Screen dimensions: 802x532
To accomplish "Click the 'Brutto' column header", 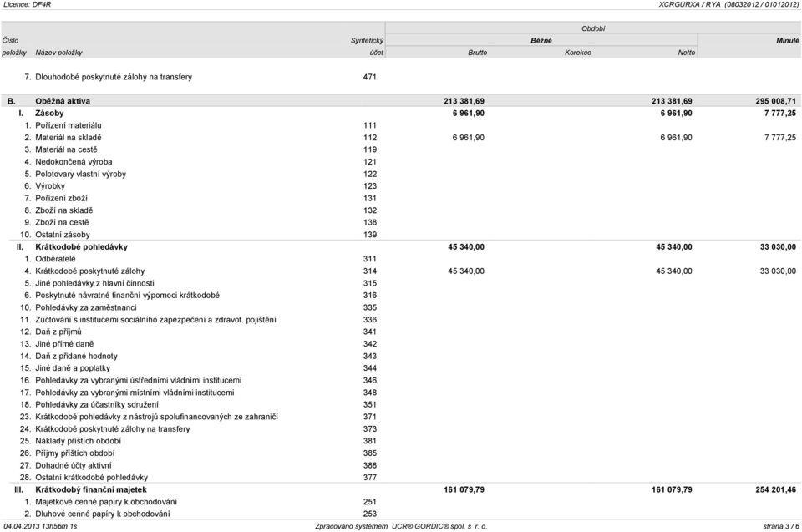I will pyautogui.click(x=478, y=53).
